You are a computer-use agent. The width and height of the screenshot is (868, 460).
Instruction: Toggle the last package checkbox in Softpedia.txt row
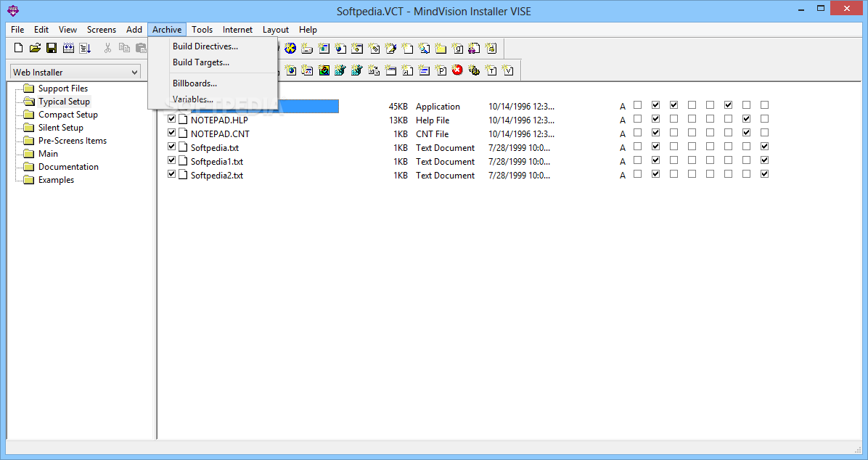[764, 146]
